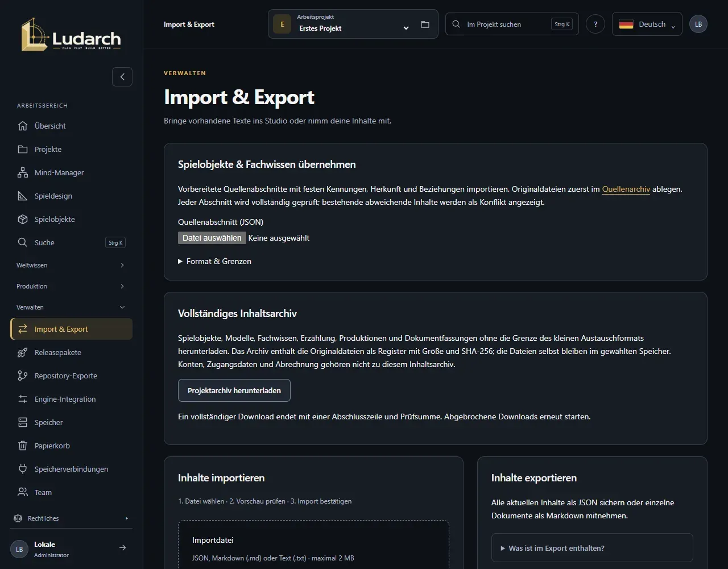Click the Quellenarchiv link

pyautogui.click(x=626, y=189)
